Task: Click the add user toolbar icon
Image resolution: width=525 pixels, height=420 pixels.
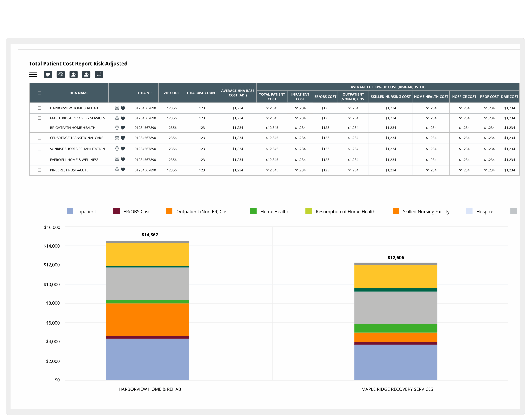Action: click(x=73, y=74)
